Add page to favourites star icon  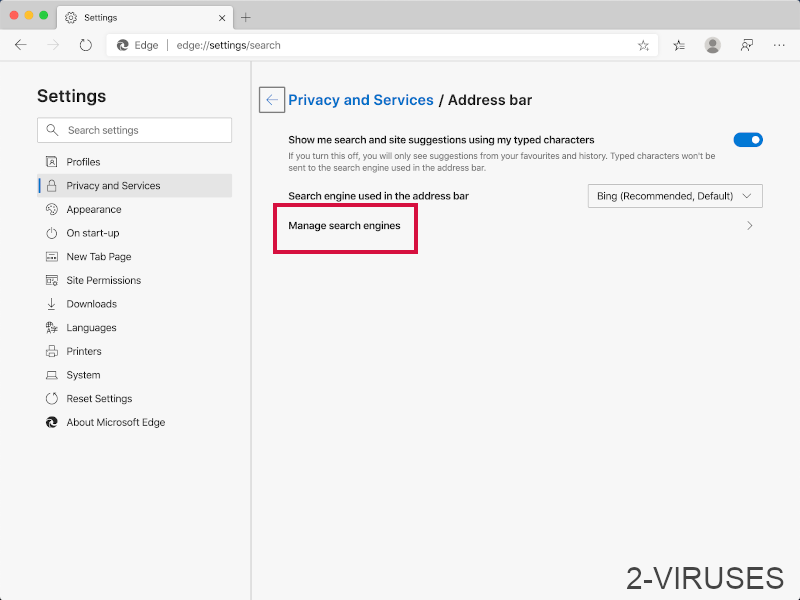pos(643,45)
